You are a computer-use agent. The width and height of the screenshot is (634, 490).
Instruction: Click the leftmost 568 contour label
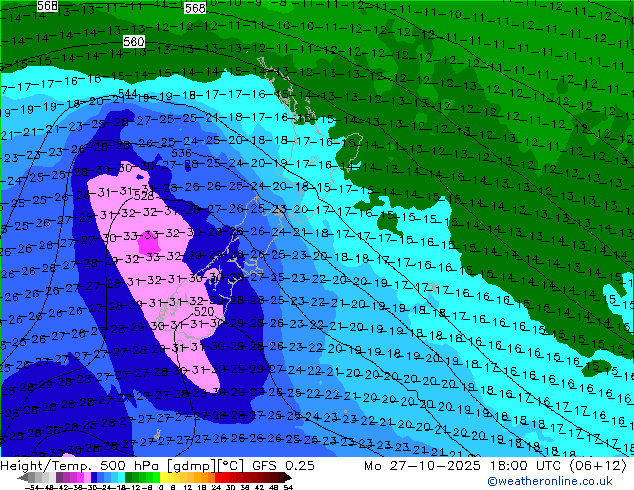[x=47, y=6]
